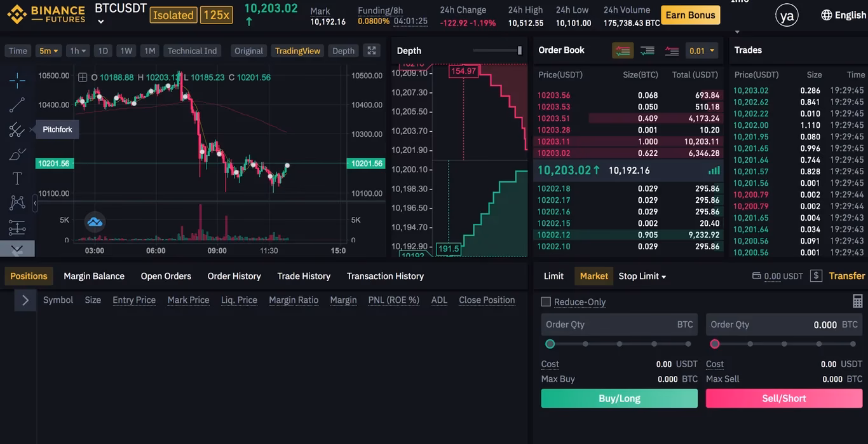This screenshot has height=444, width=868.
Task: Select the trend line drawing tool
Action: (x=17, y=104)
